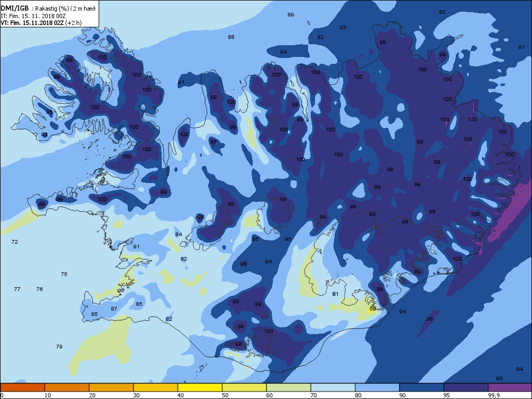This screenshot has width=532, height=399.
Task: Select the purple above-99.9 legend swatch
Action: point(510,387)
